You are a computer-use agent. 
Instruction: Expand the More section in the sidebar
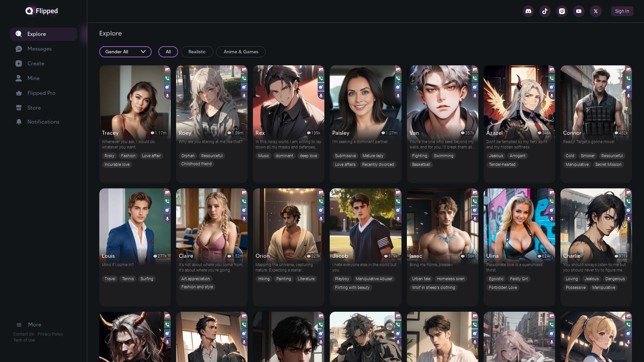[x=29, y=324]
